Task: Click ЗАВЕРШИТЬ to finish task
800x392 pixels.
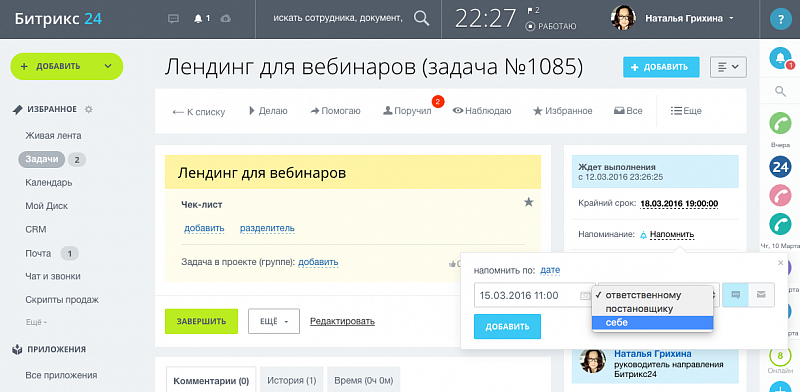Action: (202, 322)
